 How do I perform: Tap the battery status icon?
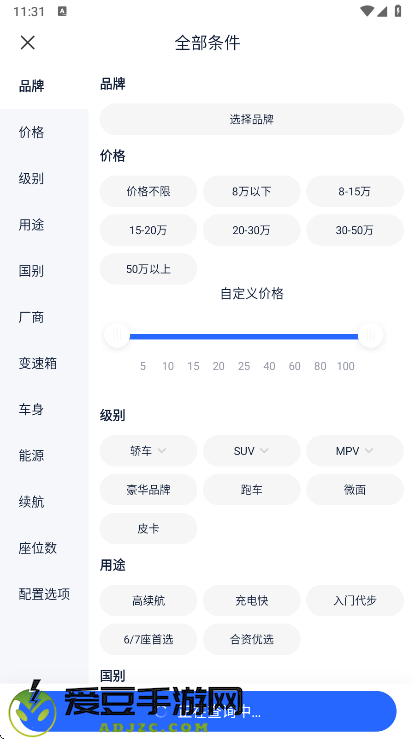pos(398,11)
